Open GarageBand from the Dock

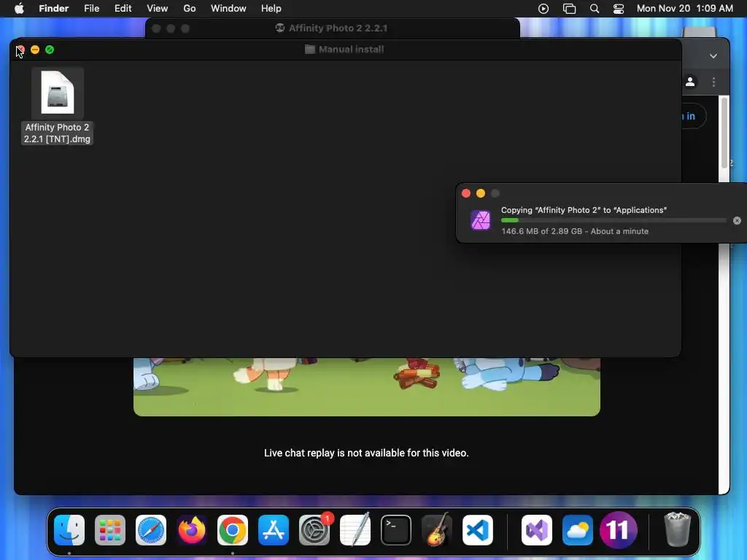point(437,529)
